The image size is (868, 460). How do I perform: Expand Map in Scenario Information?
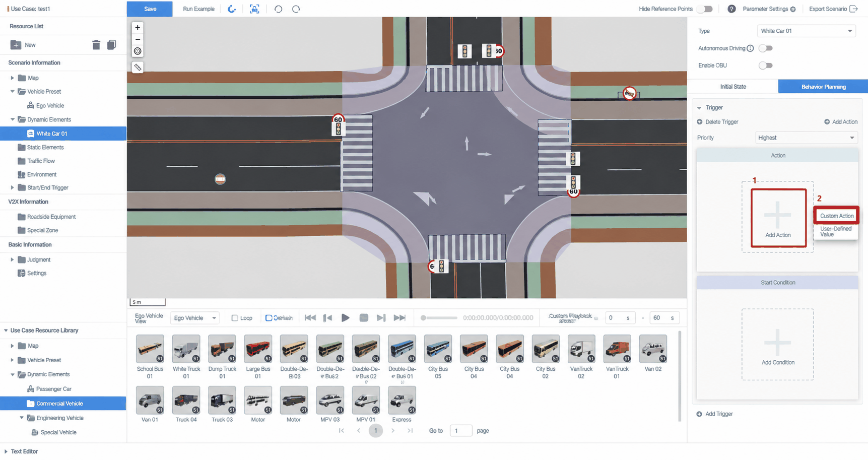13,78
